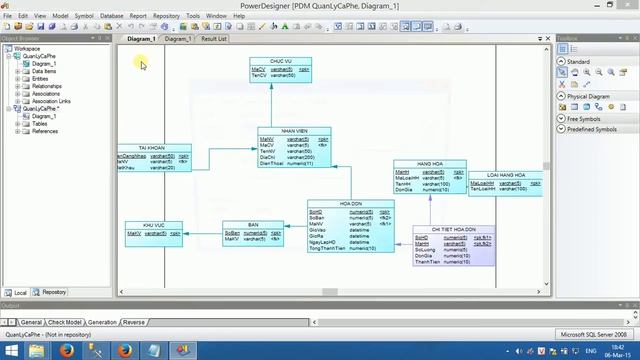The image size is (640, 360).
Task: Open File Explorer from the taskbar
Action: coord(36,351)
